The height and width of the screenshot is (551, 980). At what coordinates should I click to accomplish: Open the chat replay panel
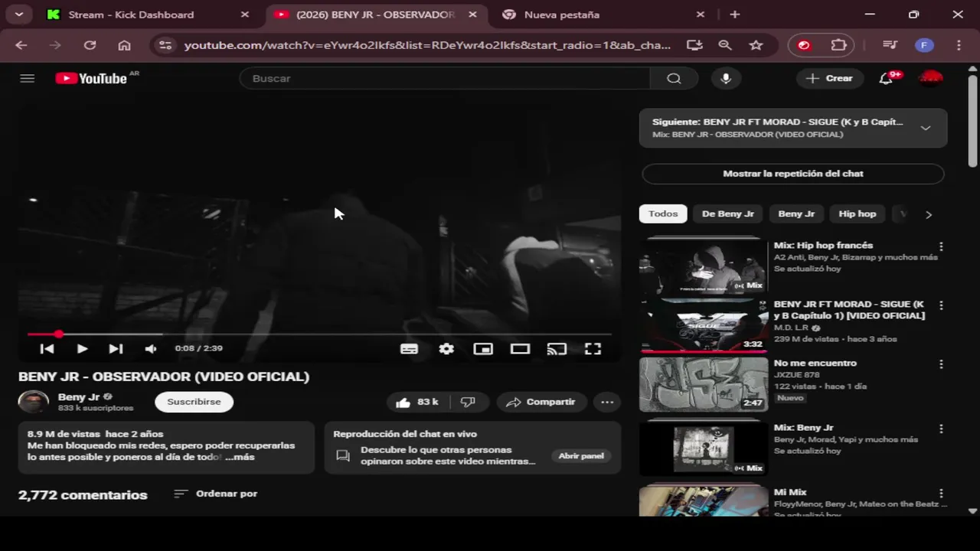coord(581,456)
